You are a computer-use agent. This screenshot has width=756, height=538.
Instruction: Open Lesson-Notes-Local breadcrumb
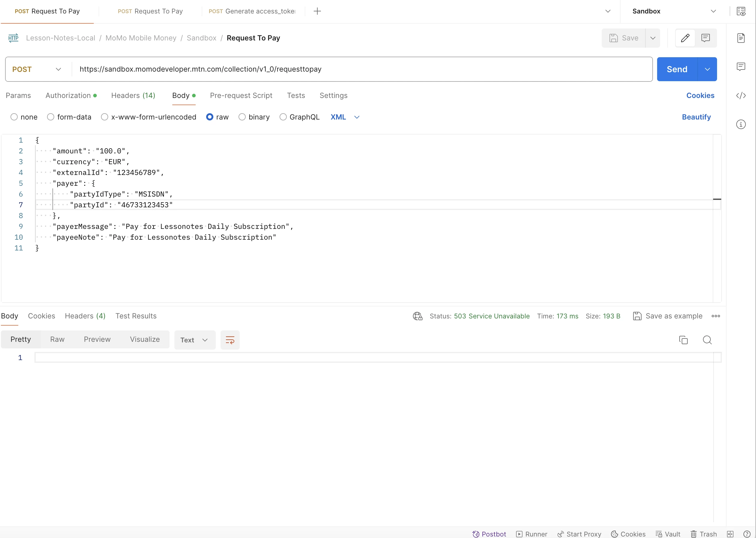click(x=61, y=38)
